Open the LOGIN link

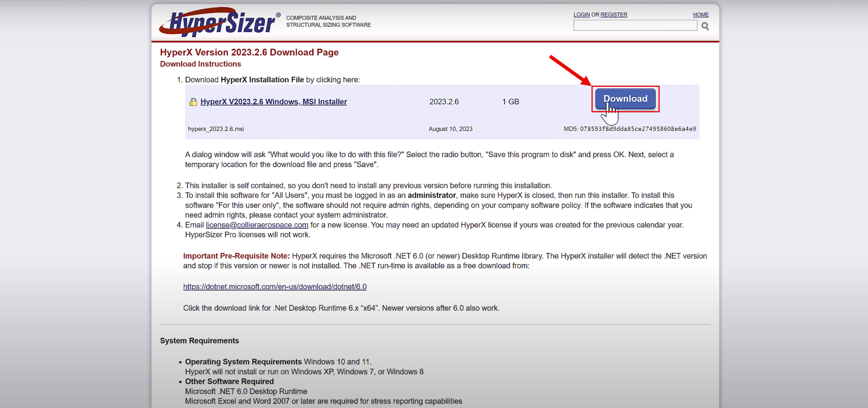[x=582, y=15]
